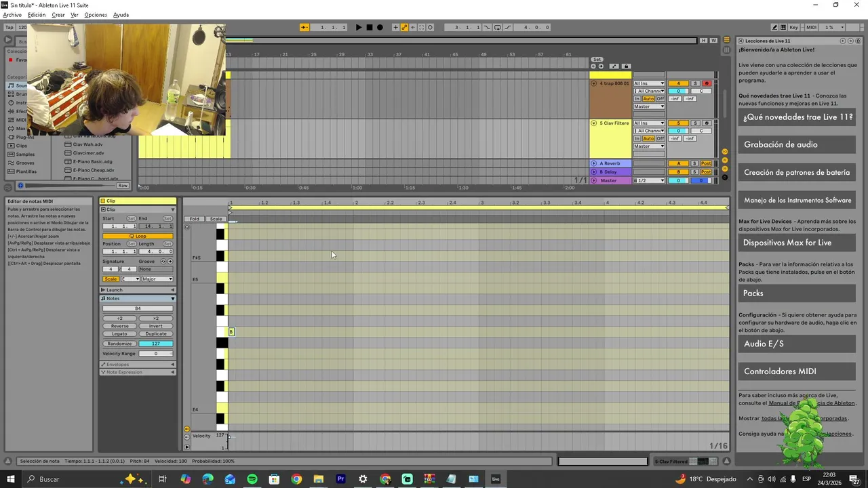Close the Lecciones de Live 11 panel
Viewport: 868px width, 488px height.
(x=741, y=41)
